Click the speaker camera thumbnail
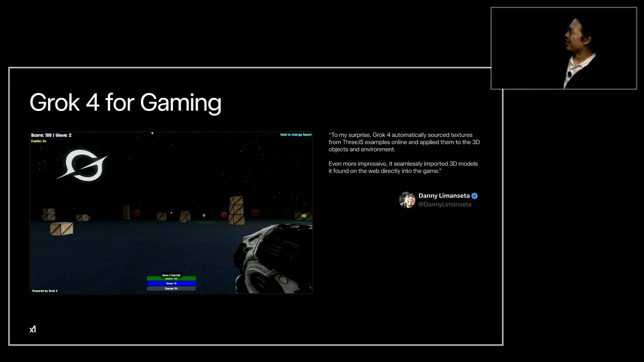This screenshot has height=362, width=644. point(563,48)
